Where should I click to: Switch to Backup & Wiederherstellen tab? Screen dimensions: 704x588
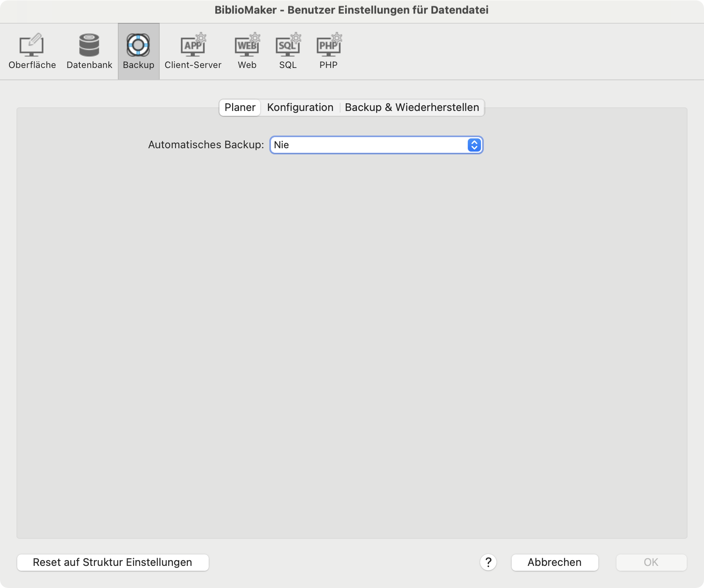(x=412, y=108)
